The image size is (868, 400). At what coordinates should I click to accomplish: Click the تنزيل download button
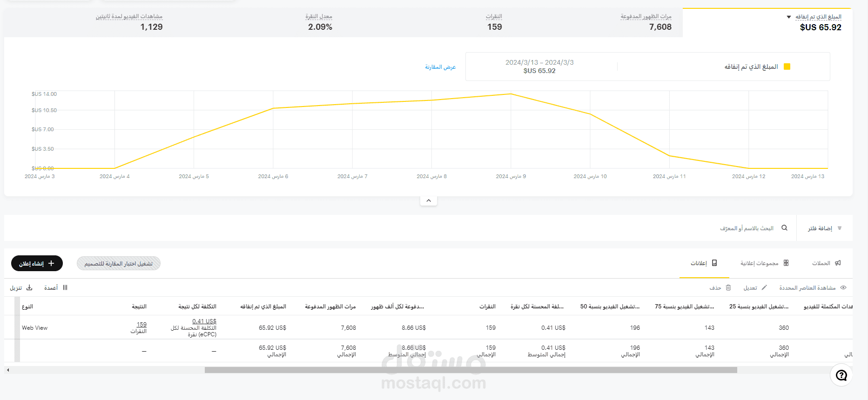(21, 288)
